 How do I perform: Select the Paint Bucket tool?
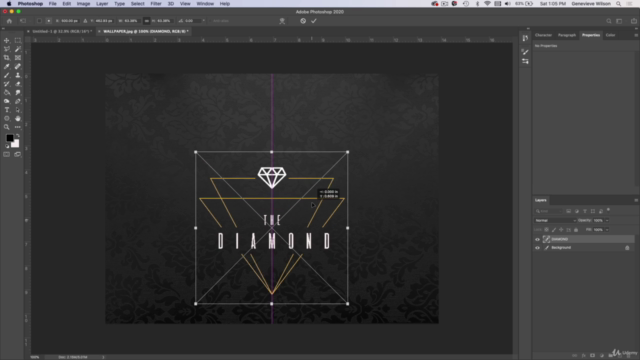(7, 93)
